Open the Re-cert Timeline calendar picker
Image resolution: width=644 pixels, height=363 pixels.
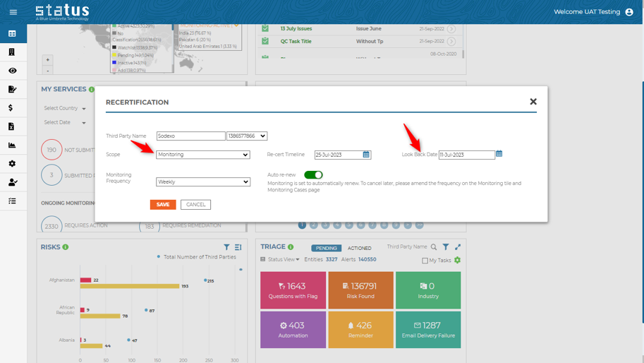point(366,155)
